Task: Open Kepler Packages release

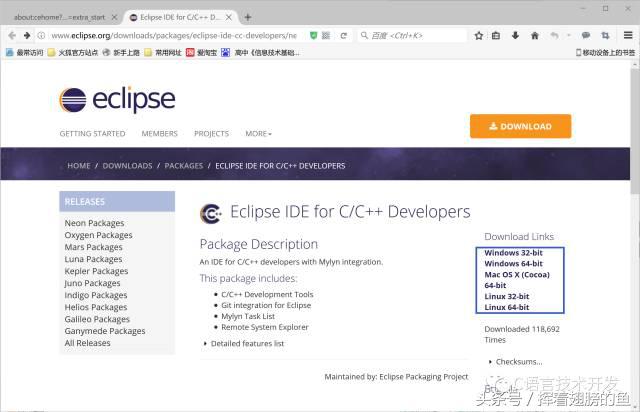Action: [x=96, y=271]
